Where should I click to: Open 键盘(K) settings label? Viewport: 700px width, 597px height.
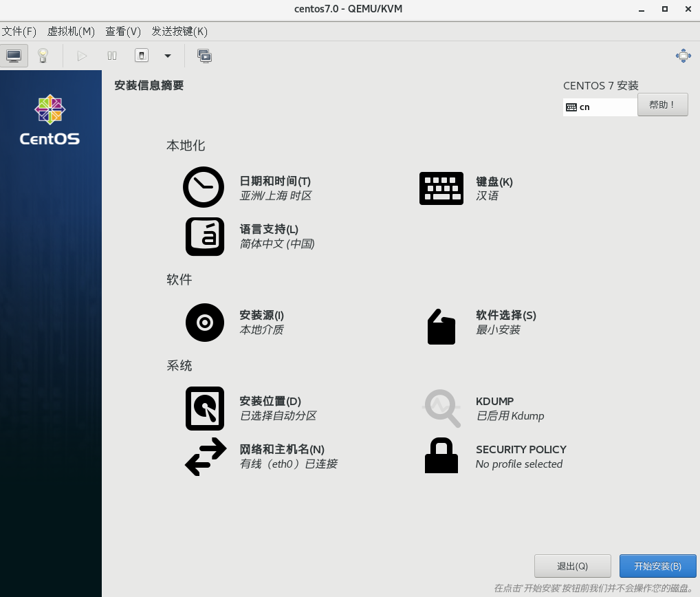494,182
